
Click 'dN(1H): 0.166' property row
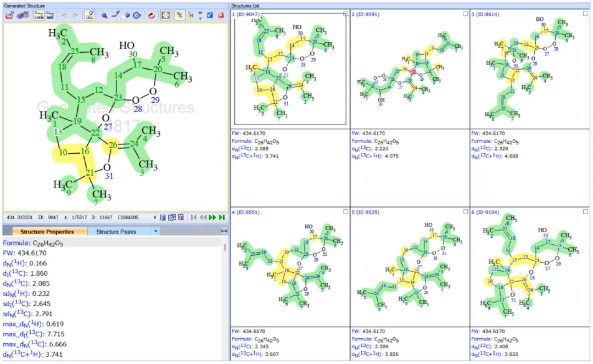tap(25, 263)
